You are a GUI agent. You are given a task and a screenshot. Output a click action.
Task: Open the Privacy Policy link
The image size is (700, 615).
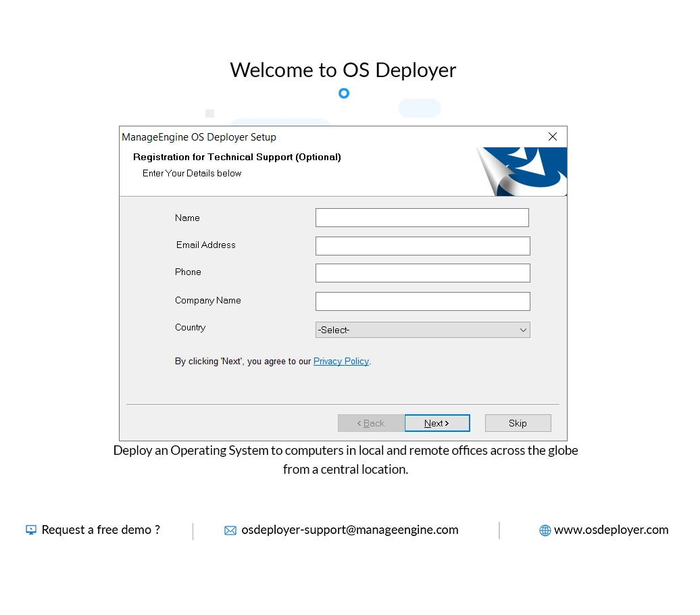(341, 361)
